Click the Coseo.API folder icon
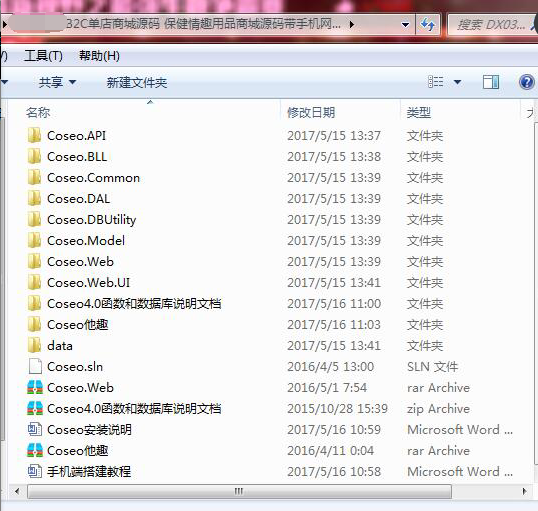538x511 pixels. pos(34,135)
